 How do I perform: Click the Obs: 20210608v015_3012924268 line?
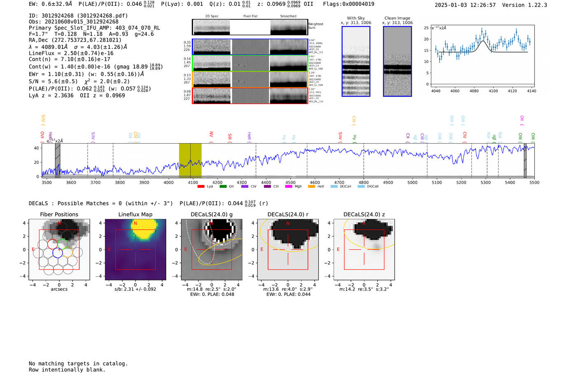click(74, 22)
